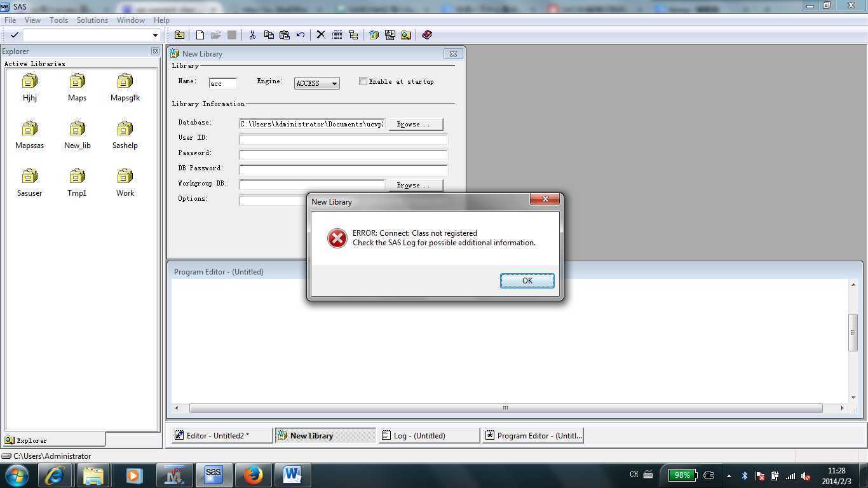Viewport: 868px width, 488px height.
Task: Click the Password input field
Action: (343, 154)
